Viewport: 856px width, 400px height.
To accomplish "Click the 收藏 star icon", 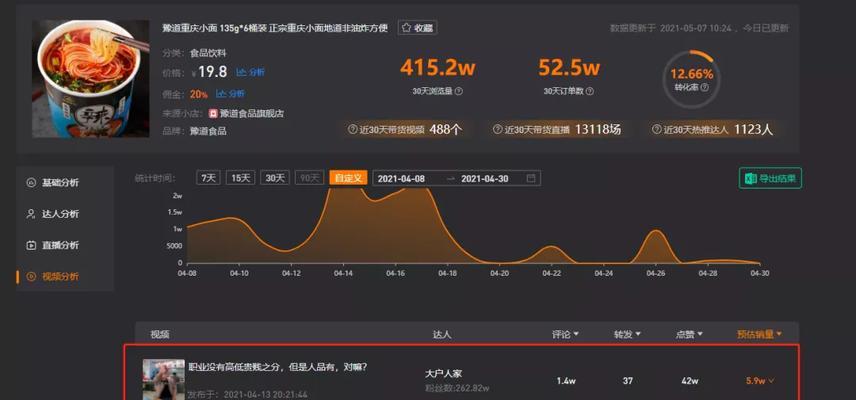I will click(x=406, y=28).
